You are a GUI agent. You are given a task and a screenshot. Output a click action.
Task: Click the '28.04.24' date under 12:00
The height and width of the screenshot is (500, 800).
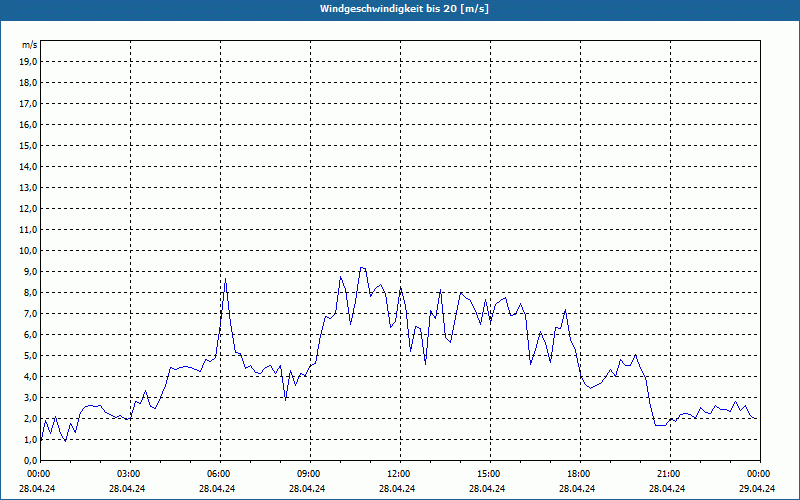pyautogui.click(x=397, y=488)
